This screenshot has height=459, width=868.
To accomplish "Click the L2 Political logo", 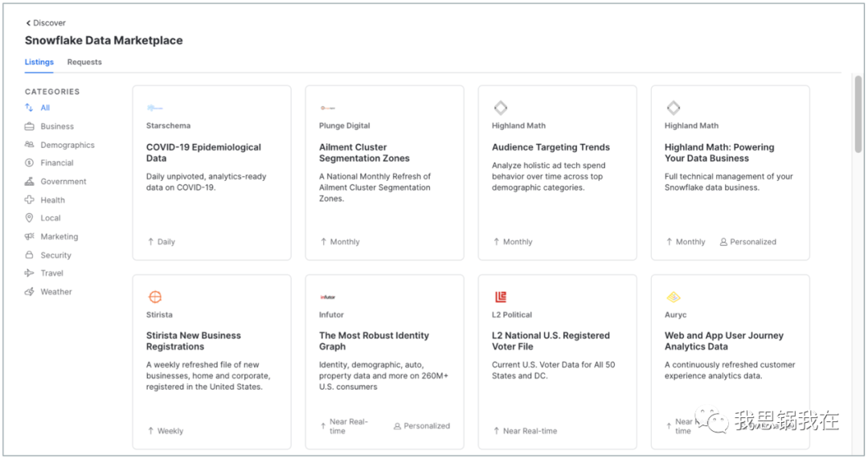I will 501,297.
